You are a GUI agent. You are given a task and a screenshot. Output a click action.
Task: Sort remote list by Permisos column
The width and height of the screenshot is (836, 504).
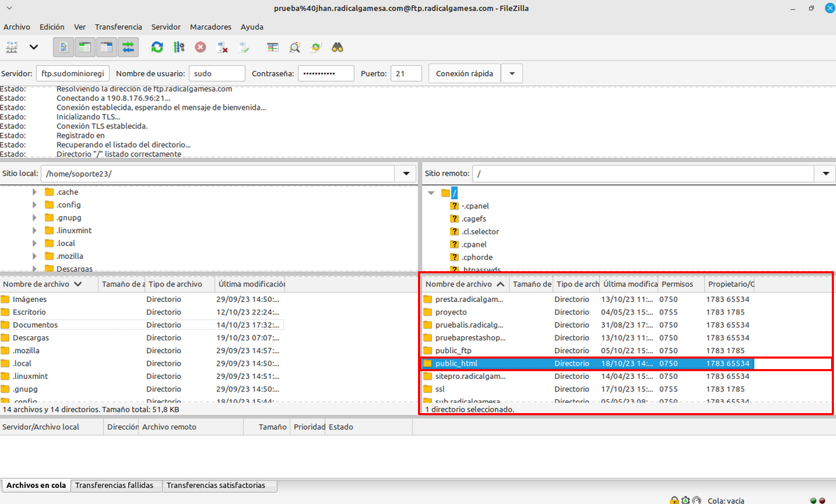click(681, 285)
